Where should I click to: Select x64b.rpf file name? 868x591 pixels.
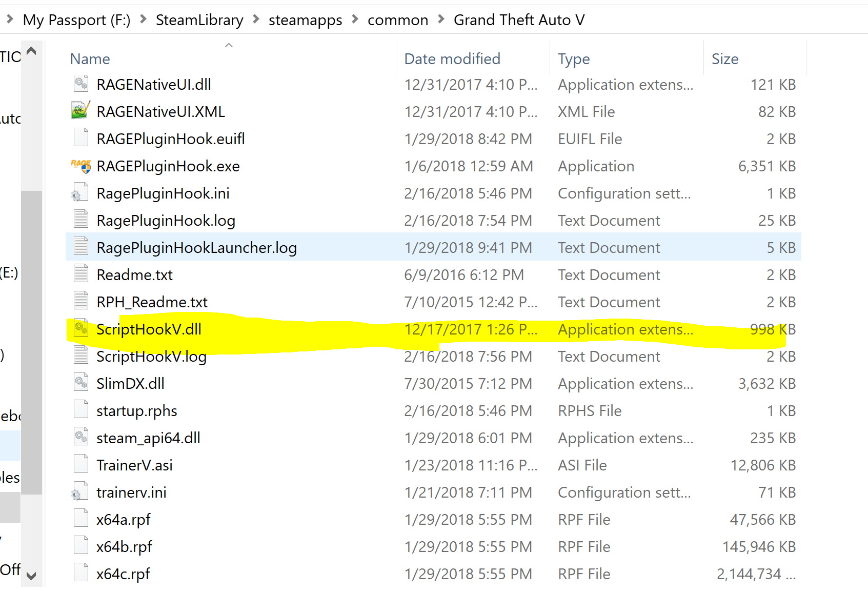[125, 546]
